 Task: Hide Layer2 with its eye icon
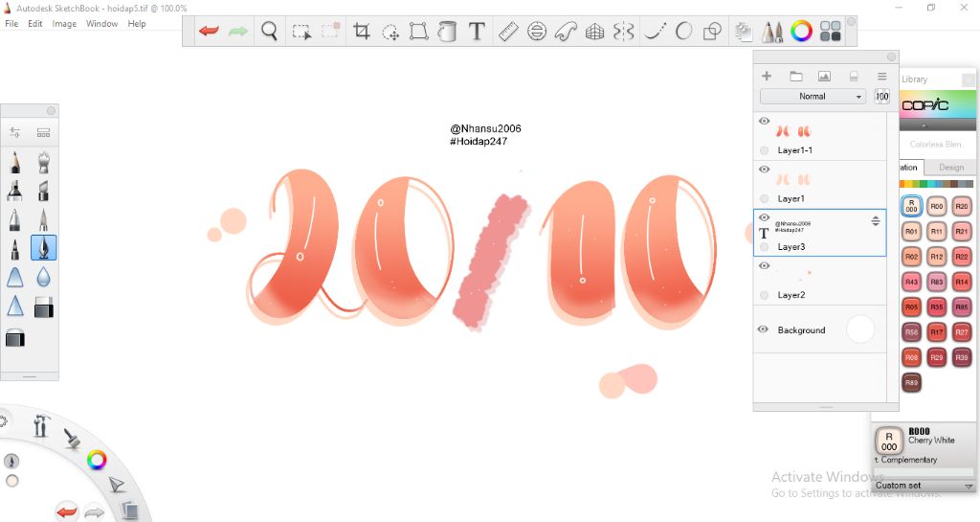click(764, 265)
